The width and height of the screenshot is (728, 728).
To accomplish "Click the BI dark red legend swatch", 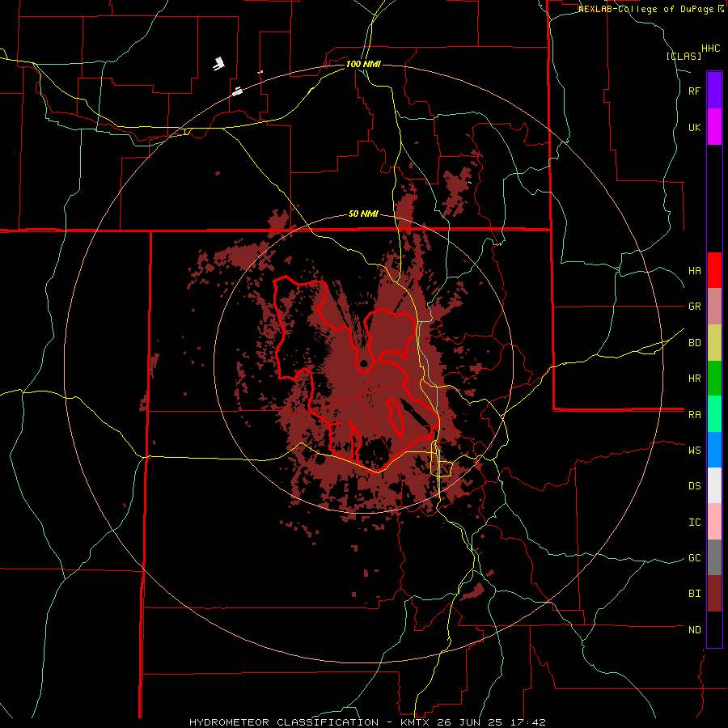I will tap(714, 594).
